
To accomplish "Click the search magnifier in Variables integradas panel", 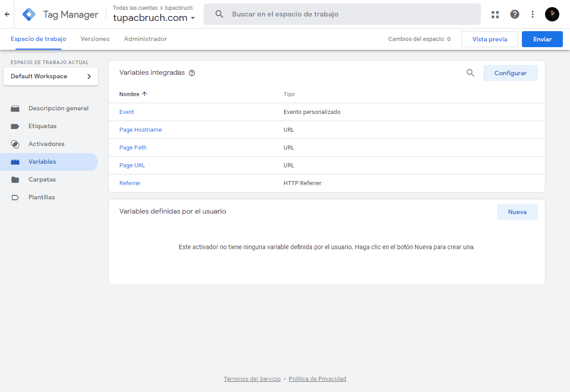I will (x=470, y=73).
